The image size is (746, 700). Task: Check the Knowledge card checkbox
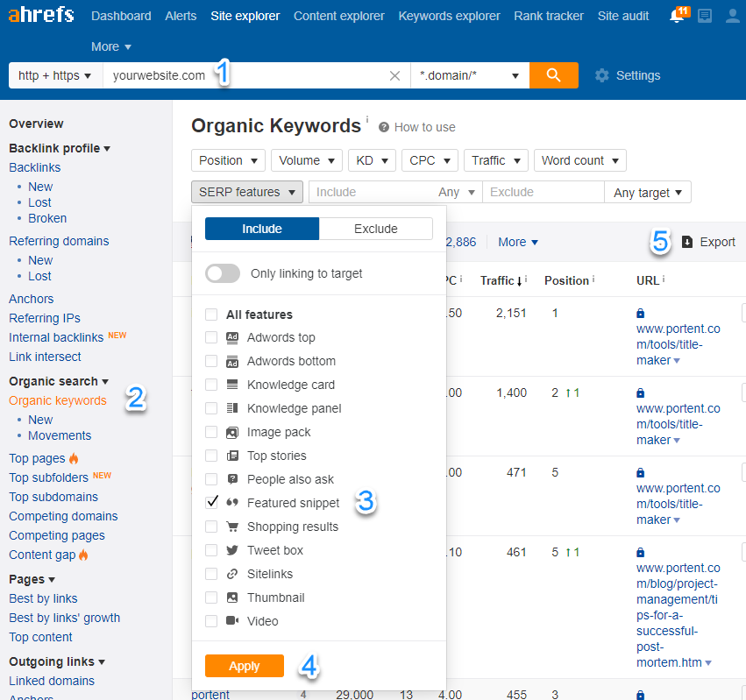[x=211, y=385]
